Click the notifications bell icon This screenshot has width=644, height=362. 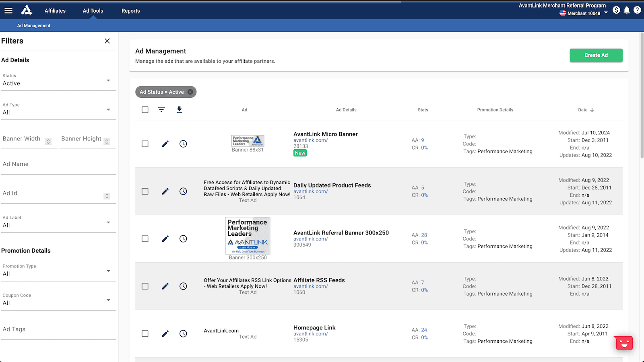tap(627, 10)
